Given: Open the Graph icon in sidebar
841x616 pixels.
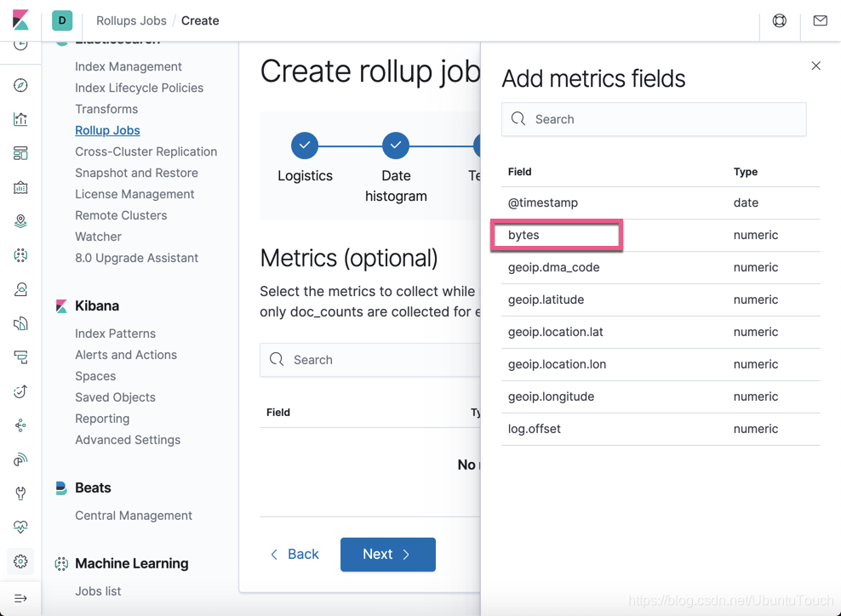Looking at the screenshot, I should (x=20, y=425).
